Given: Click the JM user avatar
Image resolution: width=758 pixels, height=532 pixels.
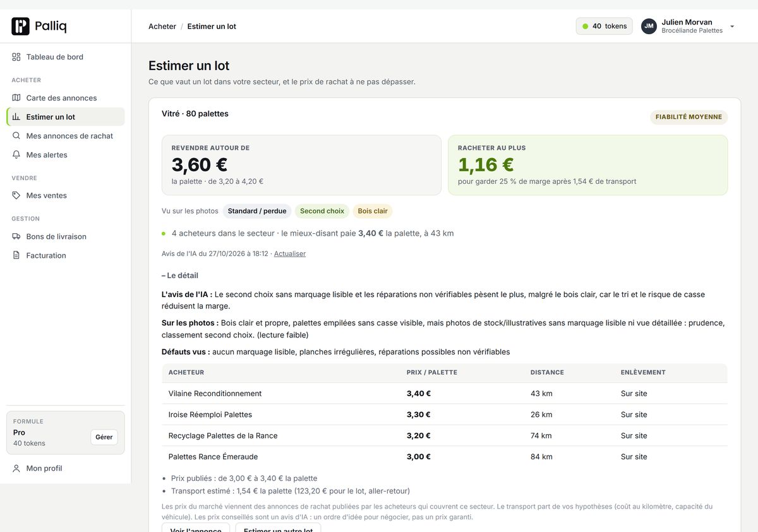Looking at the screenshot, I should [x=649, y=26].
